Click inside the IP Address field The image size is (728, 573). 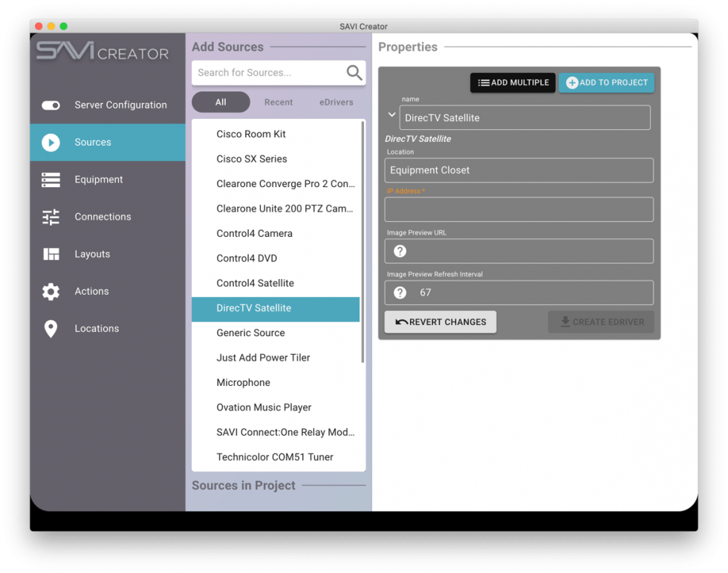518,209
